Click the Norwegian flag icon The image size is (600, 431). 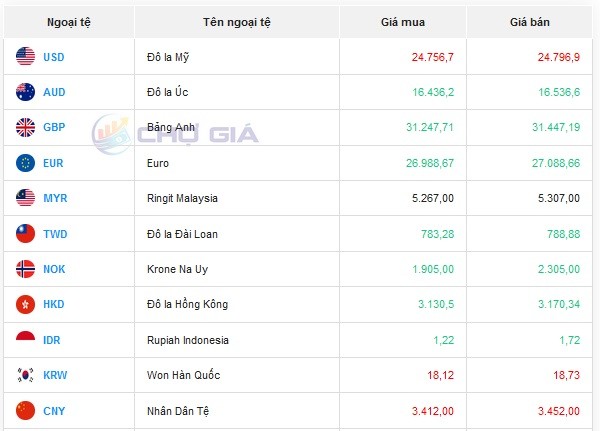26,269
